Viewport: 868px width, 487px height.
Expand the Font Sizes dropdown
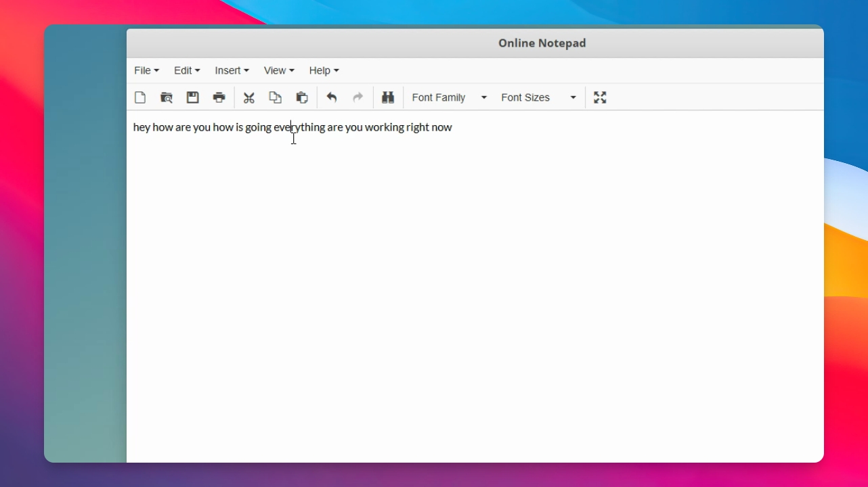(538, 97)
